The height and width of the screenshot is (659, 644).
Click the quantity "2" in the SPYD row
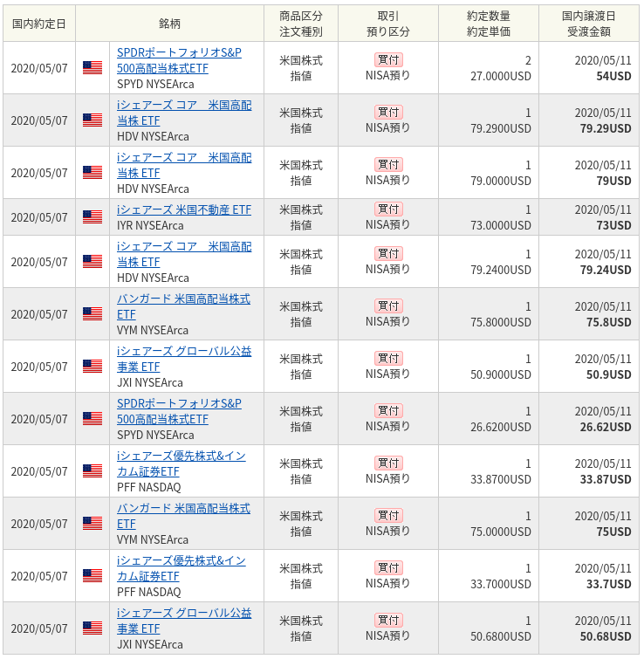(x=528, y=60)
